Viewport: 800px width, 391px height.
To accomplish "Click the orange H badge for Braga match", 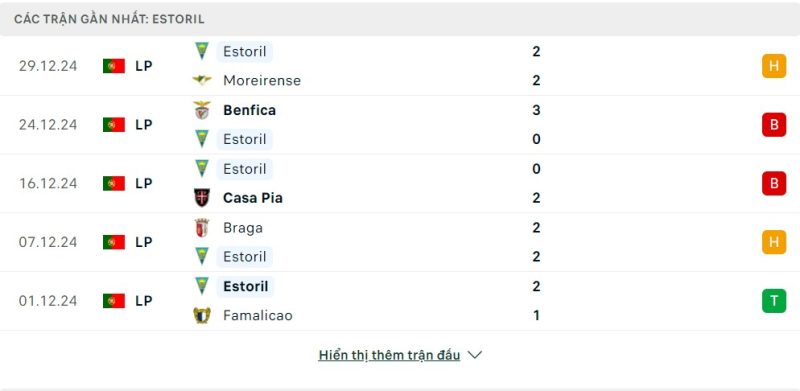I will pos(774,242).
